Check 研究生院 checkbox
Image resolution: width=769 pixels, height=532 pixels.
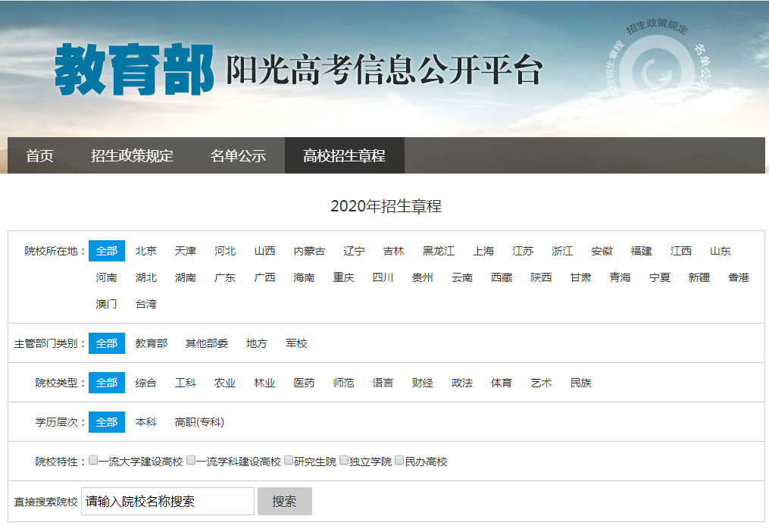[x=289, y=460]
